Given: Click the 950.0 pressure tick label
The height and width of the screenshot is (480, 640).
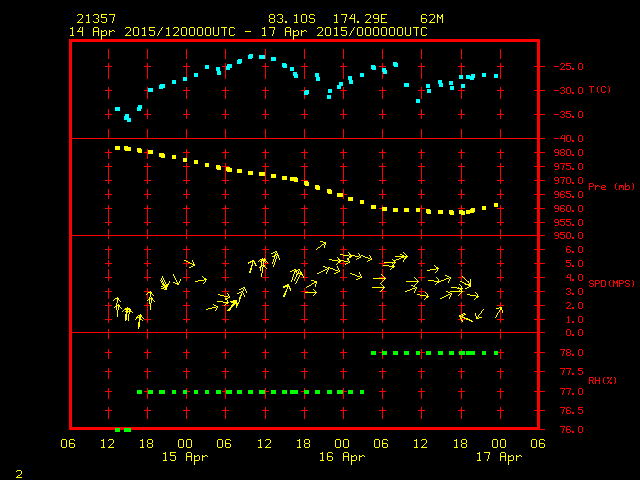Looking at the screenshot, I should tap(569, 236).
